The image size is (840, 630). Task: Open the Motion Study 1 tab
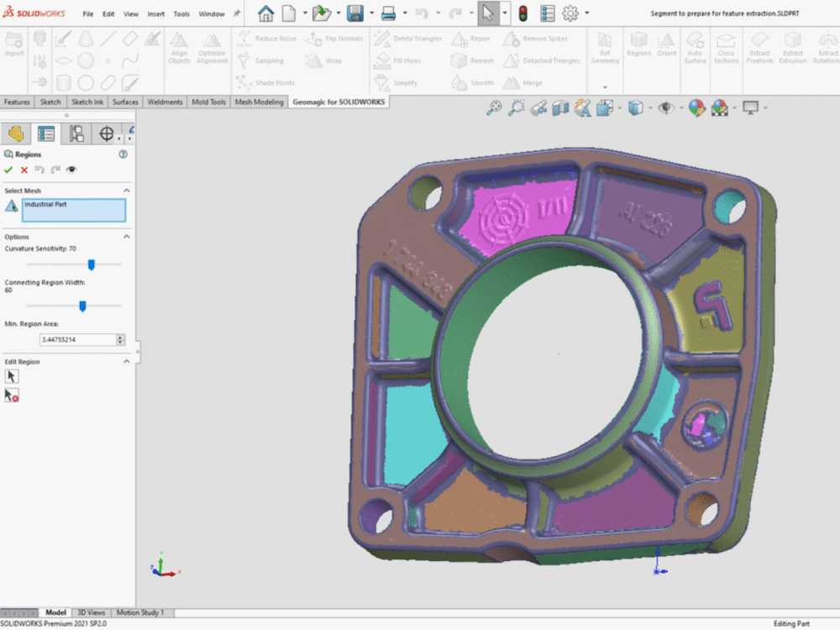(139, 612)
